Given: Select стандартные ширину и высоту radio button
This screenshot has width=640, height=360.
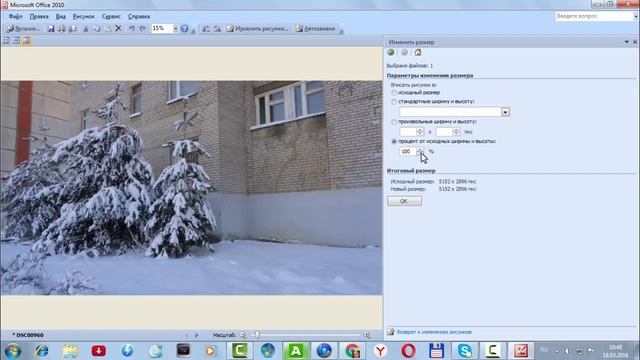Looking at the screenshot, I should 394,102.
